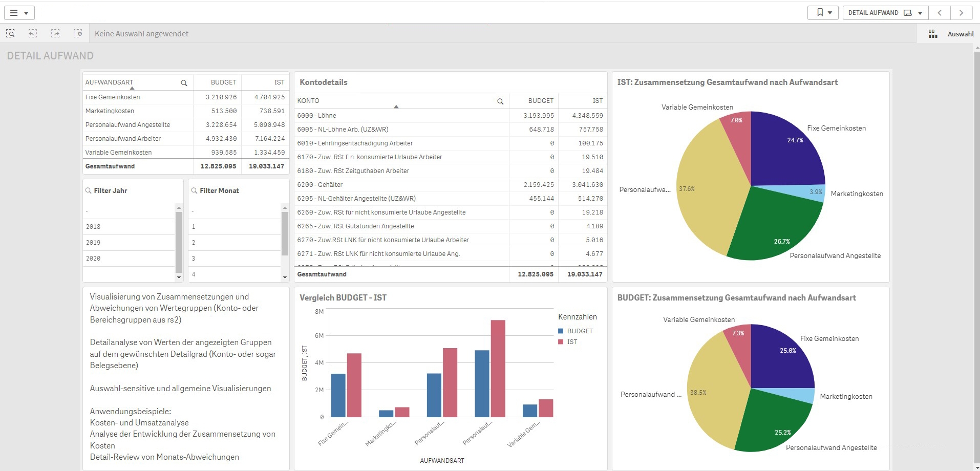Open the bookmarks dropdown

pos(823,13)
